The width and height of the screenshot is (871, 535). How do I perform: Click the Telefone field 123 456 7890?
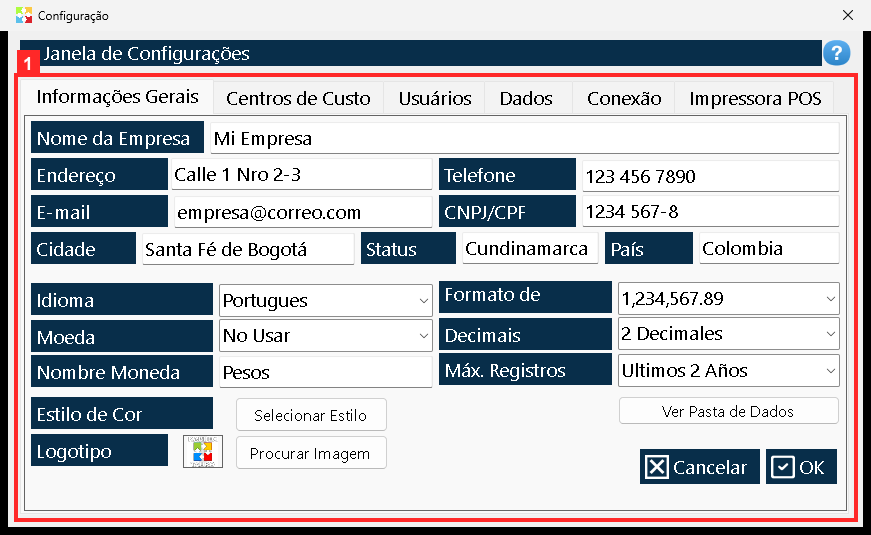click(710, 176)
